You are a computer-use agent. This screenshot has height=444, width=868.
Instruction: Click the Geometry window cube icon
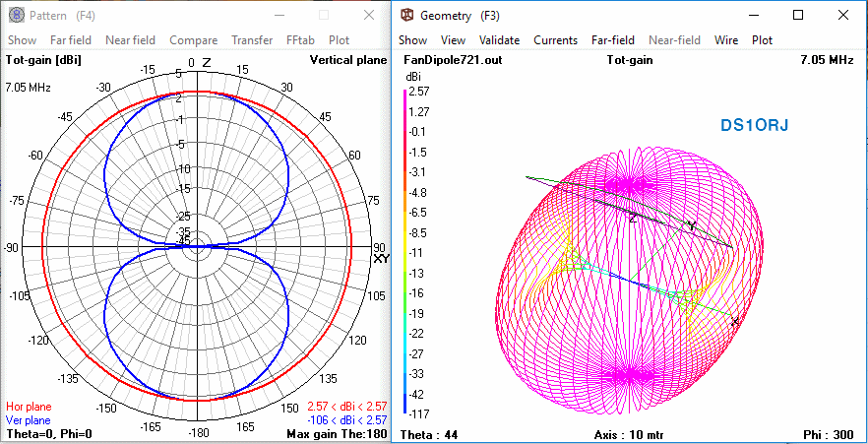point(406,16)
